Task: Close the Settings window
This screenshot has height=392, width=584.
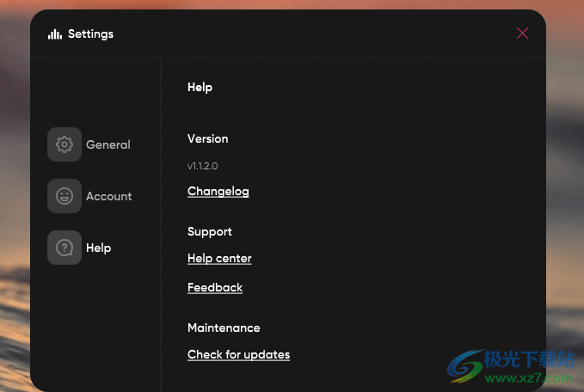Action: coord(522,34)
